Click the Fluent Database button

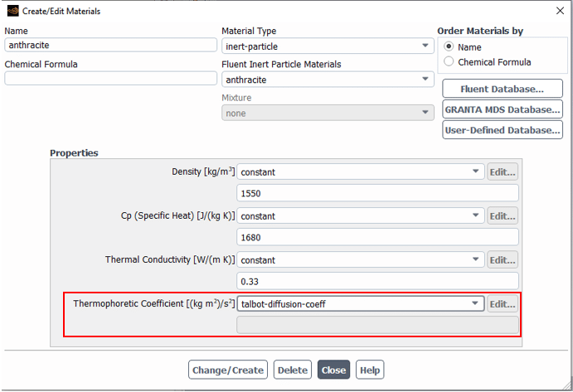(x=502, y=89)
